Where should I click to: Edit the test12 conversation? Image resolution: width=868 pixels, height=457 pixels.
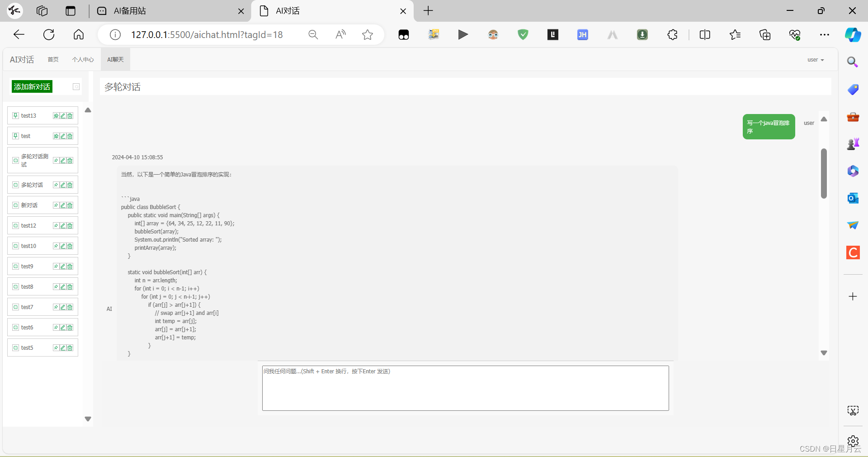click(x=63, y=226)
